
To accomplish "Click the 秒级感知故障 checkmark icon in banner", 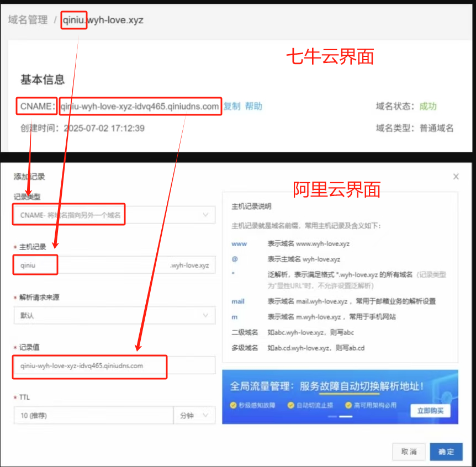I will click(x=234, y=405).
